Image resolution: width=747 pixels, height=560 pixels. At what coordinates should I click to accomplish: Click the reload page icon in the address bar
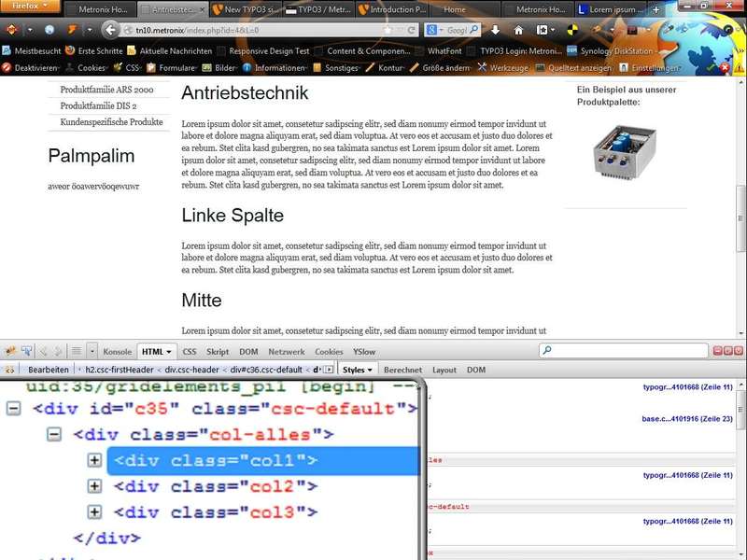tap(412, 30)
